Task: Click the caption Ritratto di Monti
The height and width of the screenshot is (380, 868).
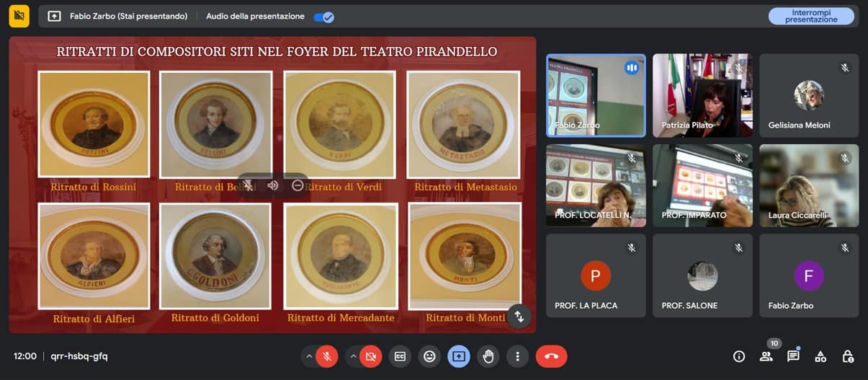Action: (465, 318)
